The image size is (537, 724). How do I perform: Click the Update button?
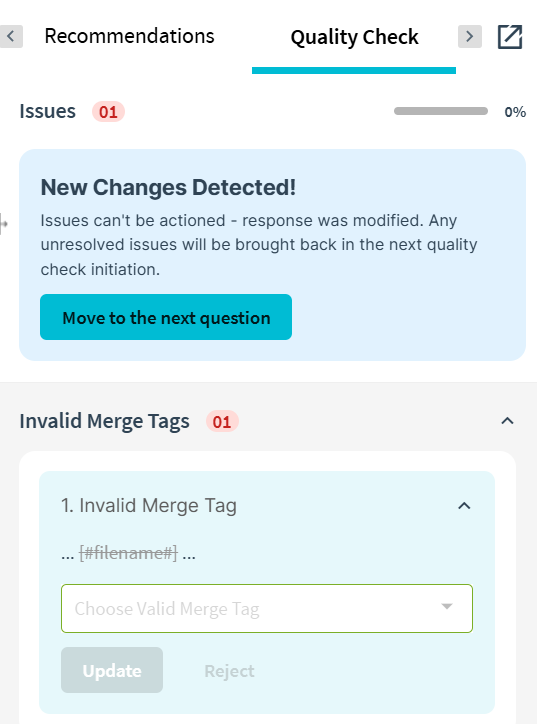coord(112,670)
